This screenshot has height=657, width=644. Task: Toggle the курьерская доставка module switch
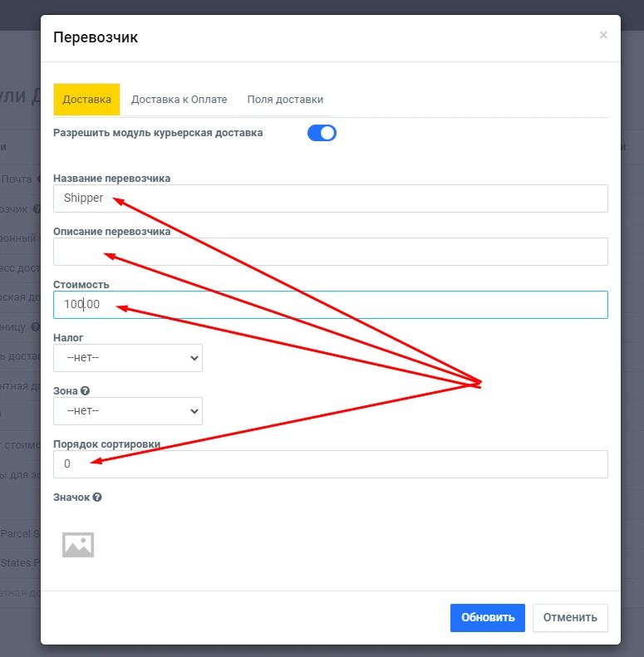[322, 133]
